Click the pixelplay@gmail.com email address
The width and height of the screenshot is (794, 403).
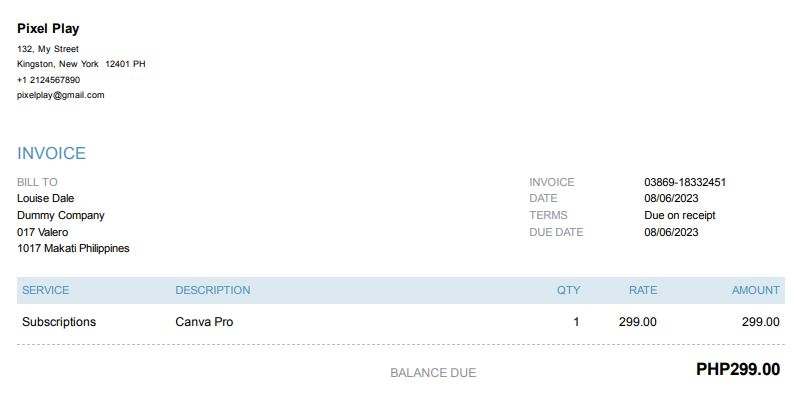pos(60,95)
